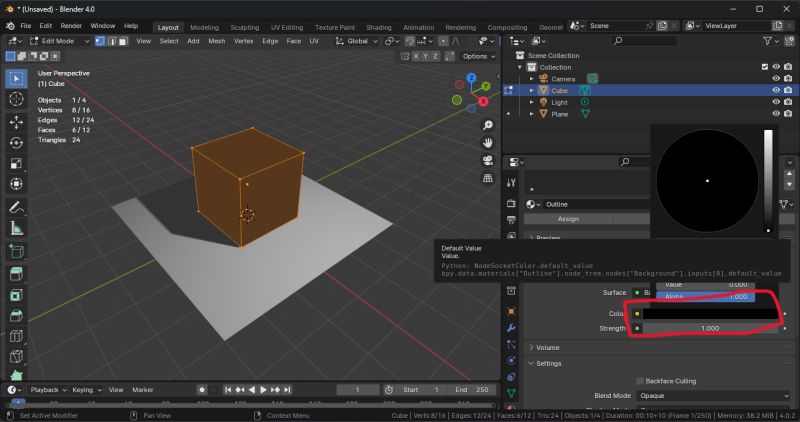Toggle Y axis mirror button
800x422 pixels.
point(426,57)
